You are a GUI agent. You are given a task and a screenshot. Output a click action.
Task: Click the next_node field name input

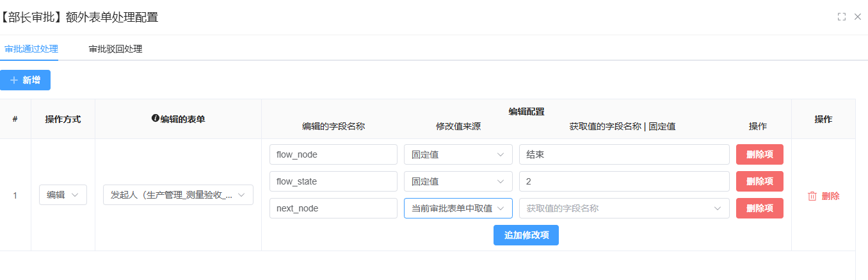(333, 208)
